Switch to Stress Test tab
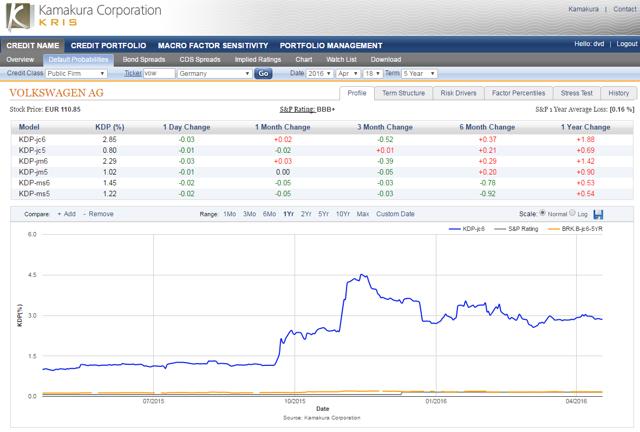The width and height of the screenshot is (640, 432). [x=576, y=93]
